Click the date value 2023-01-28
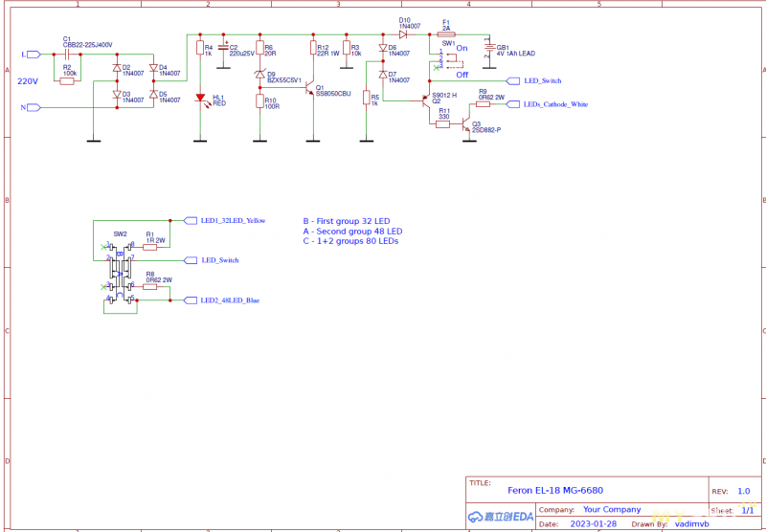This screenshot has width=766, height=532. click(x=593, y=524)
